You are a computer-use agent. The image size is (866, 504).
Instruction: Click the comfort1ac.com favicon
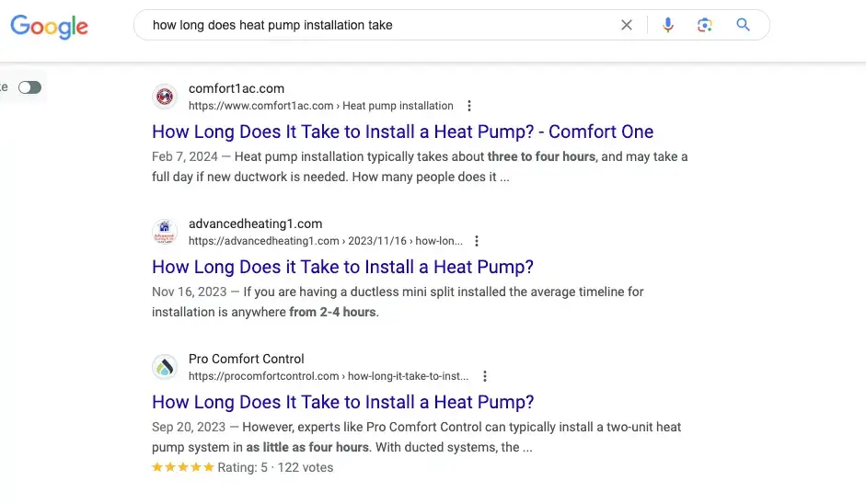coord(165,97)
